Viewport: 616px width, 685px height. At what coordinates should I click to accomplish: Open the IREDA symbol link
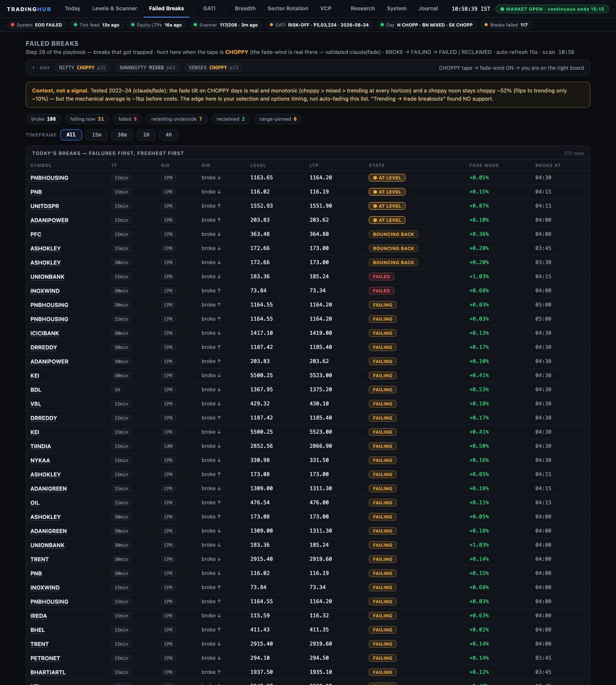coord(39,616)
